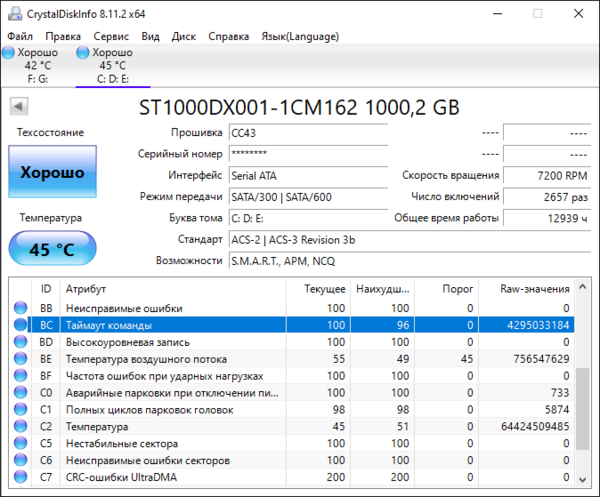Screen dimensions: 600x497
Task: Click the status orb for disk F: G:
Action: pyautogui.click(x=8, y=52)
